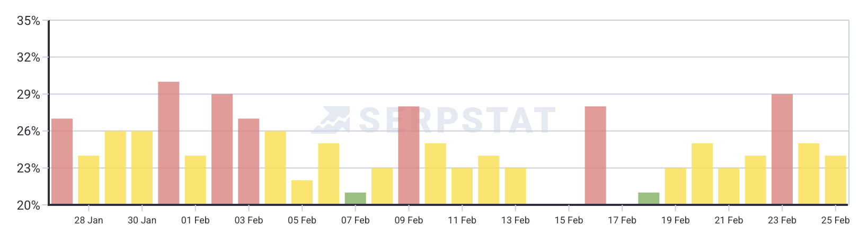868x242 pixels.
Task: Click the red bar for 16 Feb
Action: (x=595, y=155)
